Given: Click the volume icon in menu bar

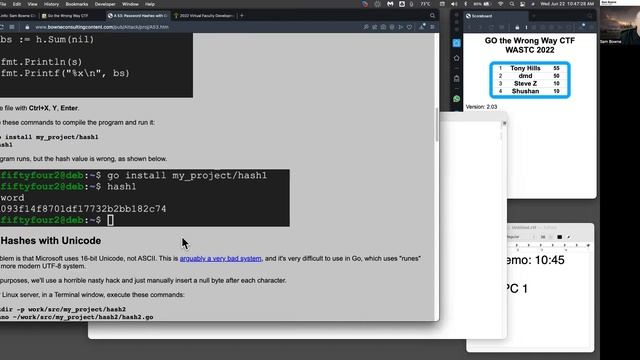Looking at the screenshot, I should [x=454, y=4].
